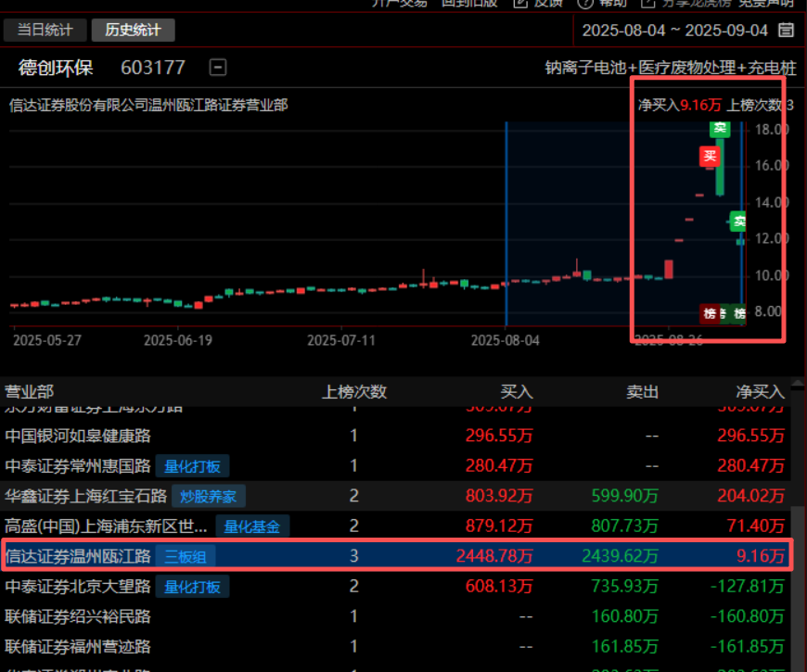This screenshot has width=807, height=672.
Task: Open the calendar date picker icon
Action: click(786, 30)
